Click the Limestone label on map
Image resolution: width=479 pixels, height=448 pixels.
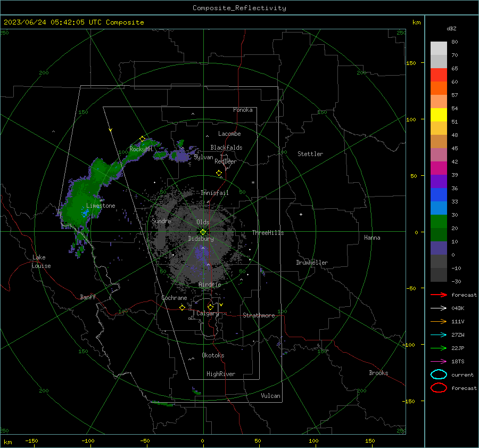coord(101,206)
